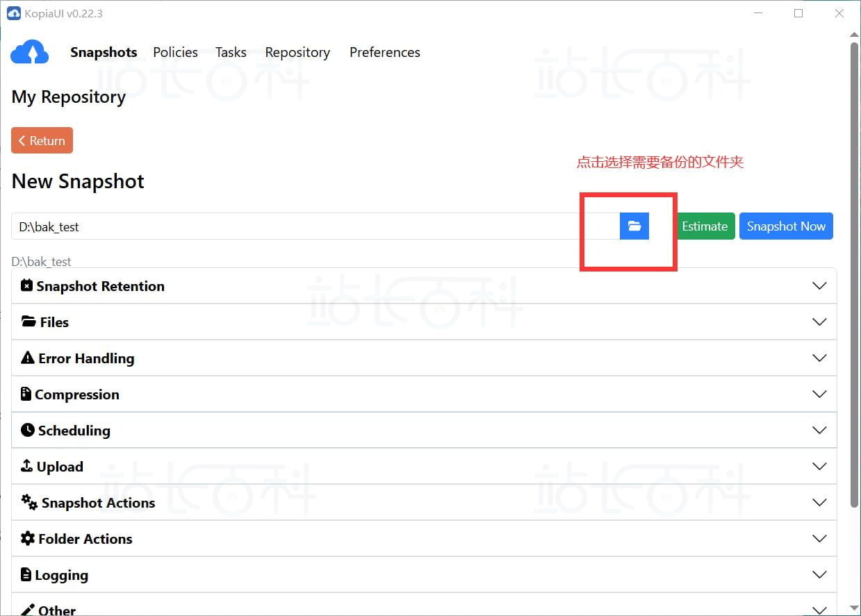
Task: Click the orange Return button
Action: pyautogui.click(x=42, y=140)
